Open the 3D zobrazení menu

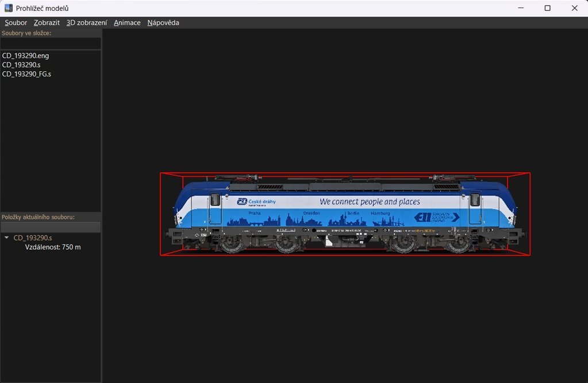[87, 22]
